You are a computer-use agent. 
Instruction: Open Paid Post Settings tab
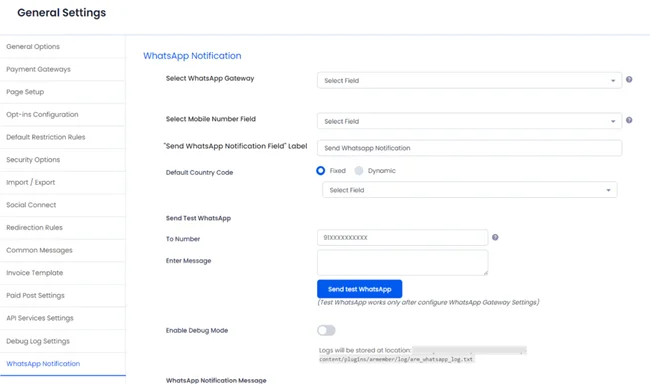point(62,296)
